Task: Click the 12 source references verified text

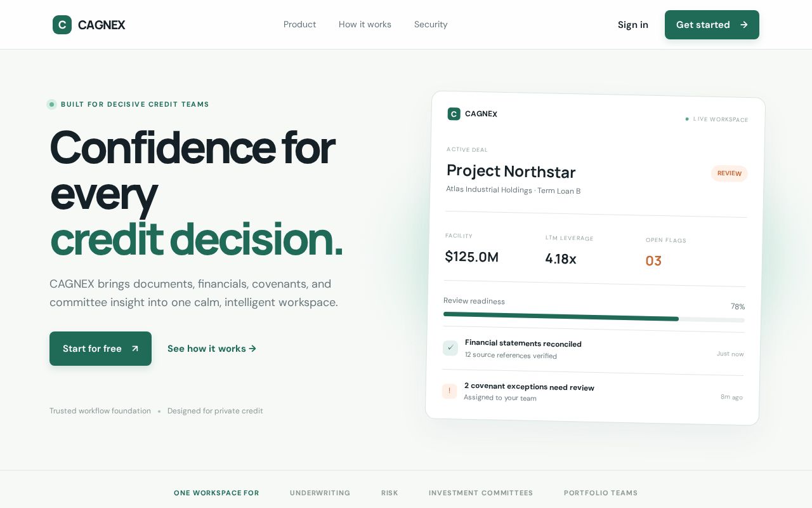Action: [x=511, y=355]
